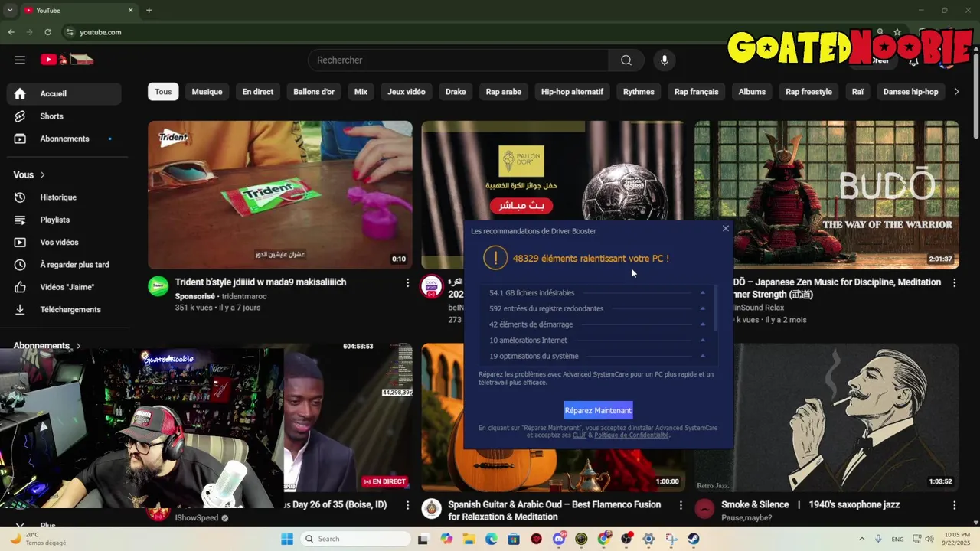Click in the Rechercher search field

[458, 60]
